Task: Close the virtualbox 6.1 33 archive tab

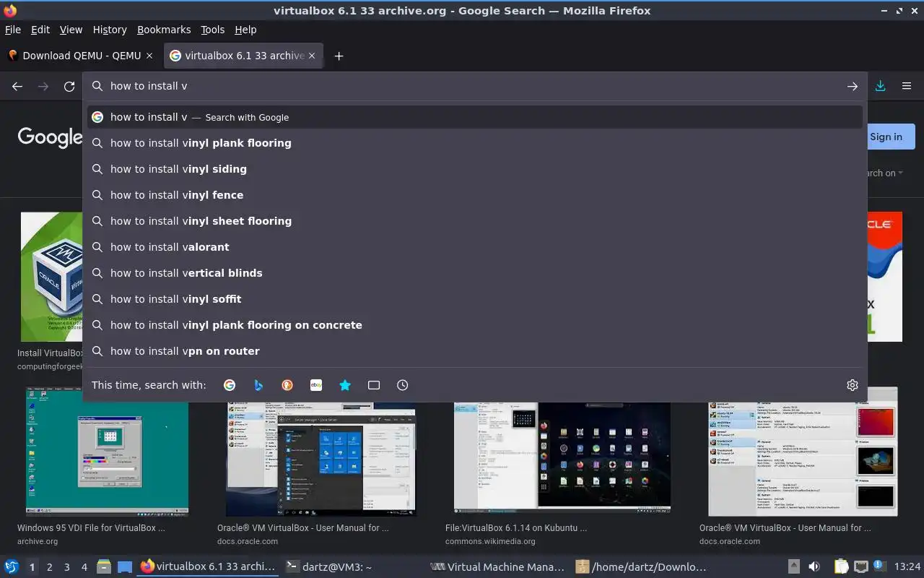Action: coord(313,56)
